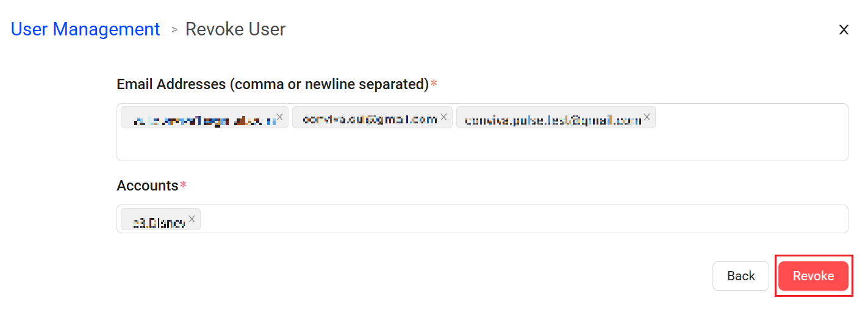Viewport: 868px width, 334px height.
Task: Click the required asterisk beside Accounts
Action: pos(183,184)
